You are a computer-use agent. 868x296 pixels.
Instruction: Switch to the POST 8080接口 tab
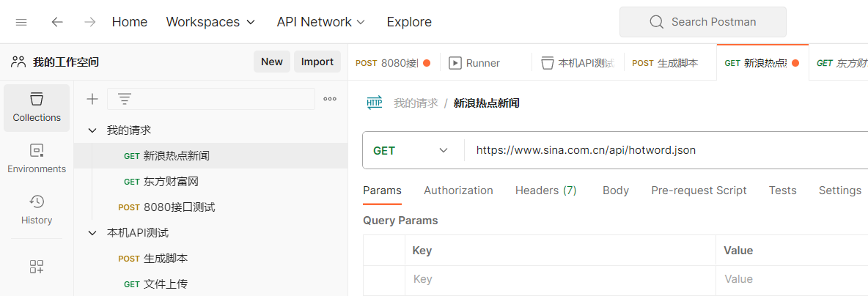click(x=394, y=63)
